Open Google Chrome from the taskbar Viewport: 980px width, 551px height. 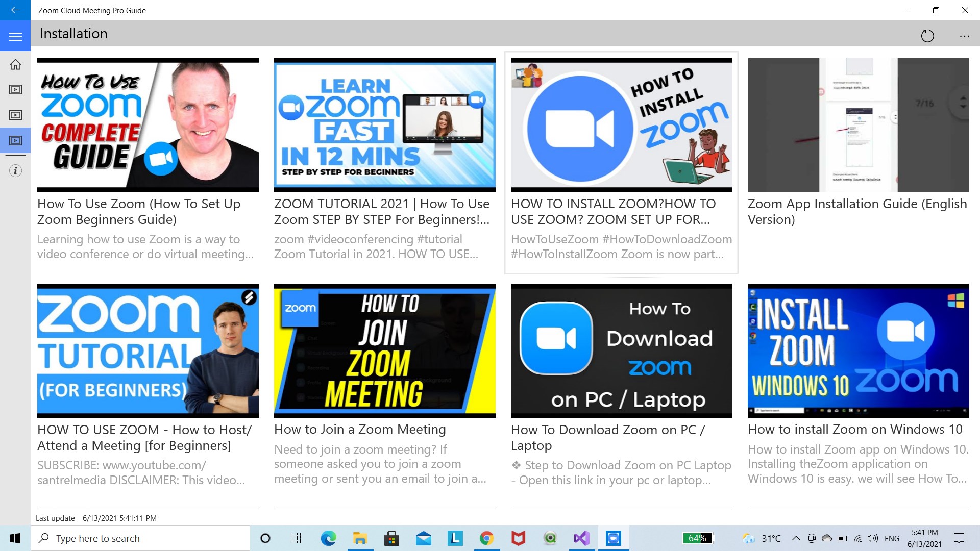(486, 538)
